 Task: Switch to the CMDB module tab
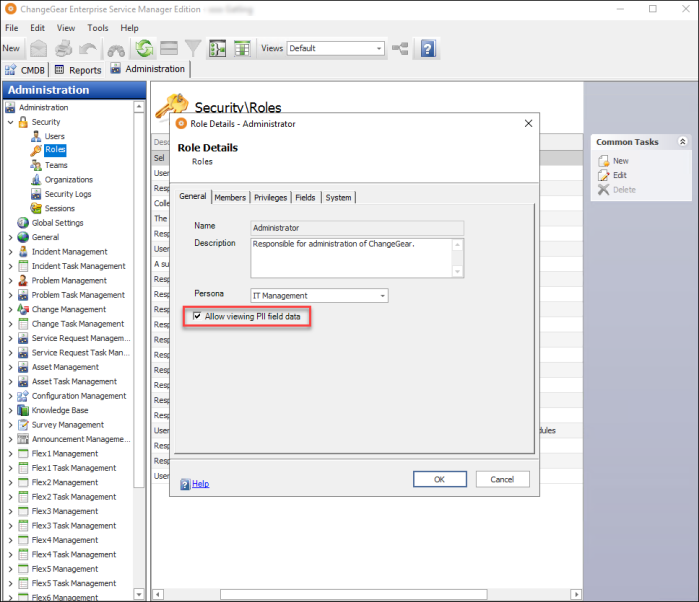(25, 70)
